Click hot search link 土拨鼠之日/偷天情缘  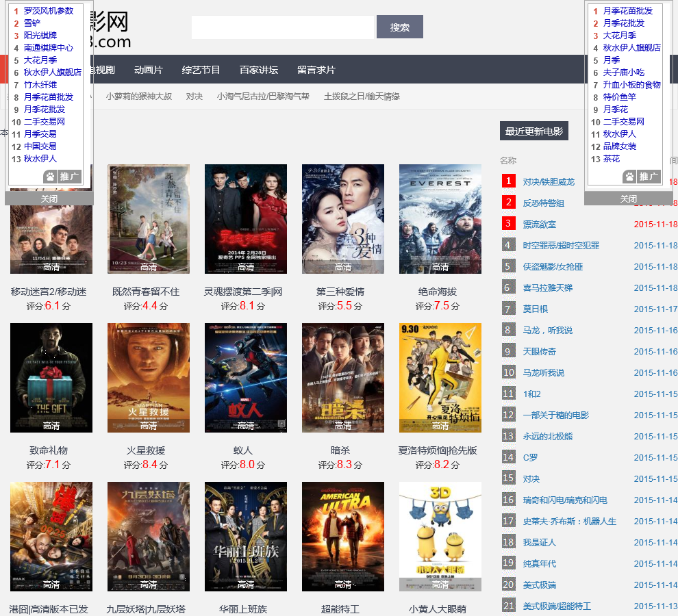362,97
